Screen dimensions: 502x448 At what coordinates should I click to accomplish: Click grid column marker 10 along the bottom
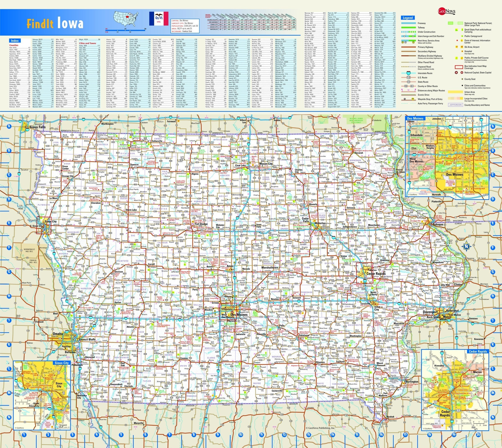click(x=241, y=435)
